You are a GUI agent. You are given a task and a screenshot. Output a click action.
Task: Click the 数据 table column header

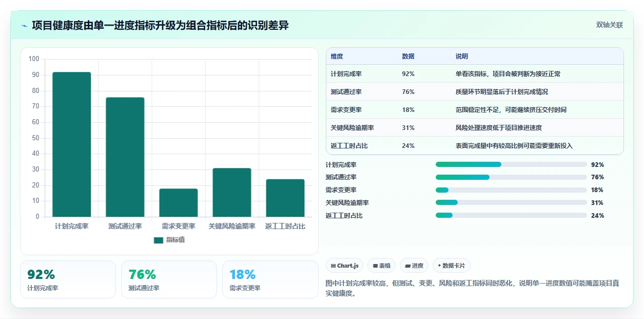(408, 57)
